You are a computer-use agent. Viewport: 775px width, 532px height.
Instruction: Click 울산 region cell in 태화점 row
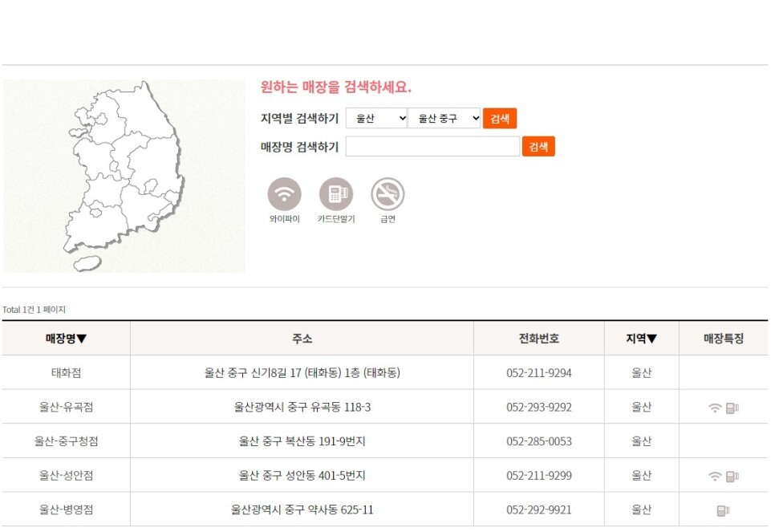point(641,373)
